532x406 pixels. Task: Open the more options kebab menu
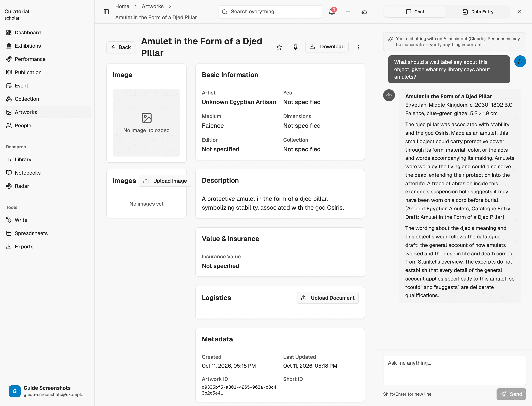pos(358,47)
